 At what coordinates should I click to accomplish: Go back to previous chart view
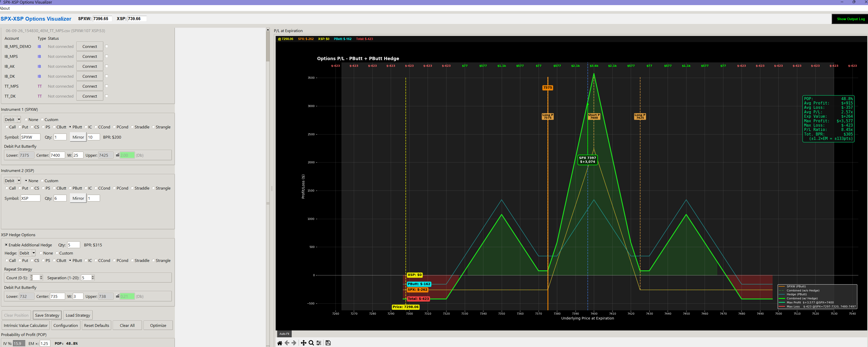point(287,343)
